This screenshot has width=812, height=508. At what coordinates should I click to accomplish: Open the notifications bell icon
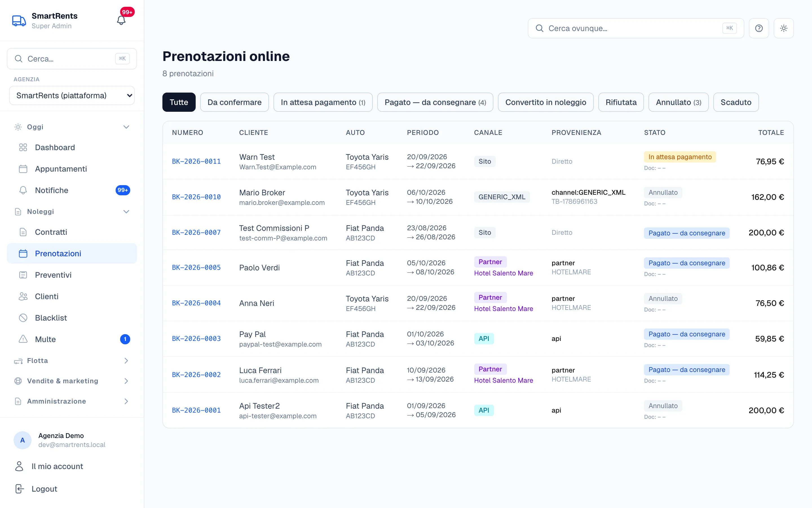[121, 20]
